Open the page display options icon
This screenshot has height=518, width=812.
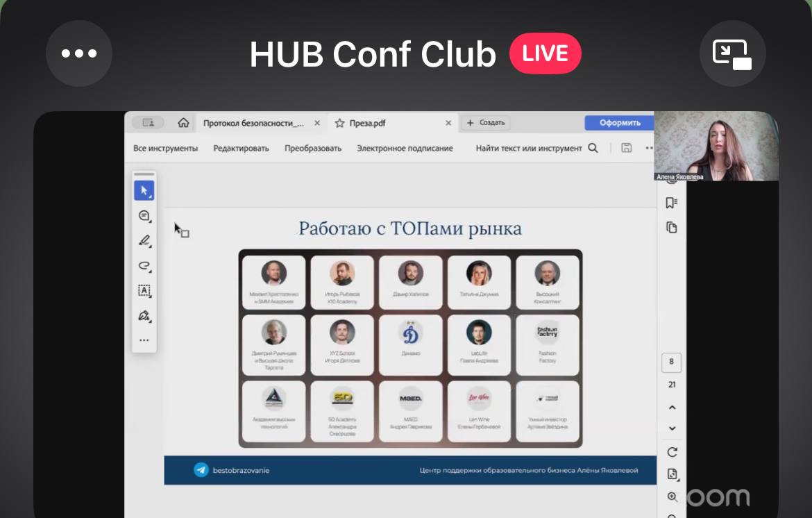[x=673, y=474]
